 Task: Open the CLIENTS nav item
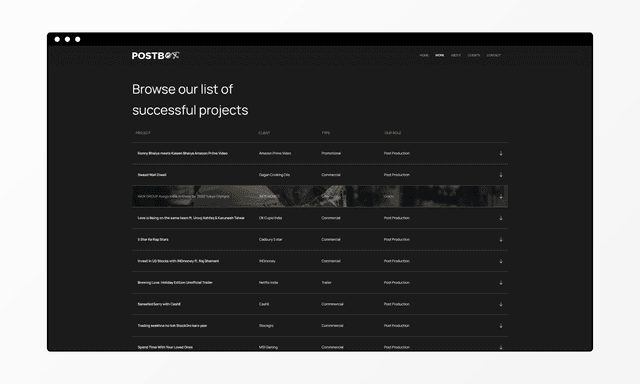pos(473,55)
